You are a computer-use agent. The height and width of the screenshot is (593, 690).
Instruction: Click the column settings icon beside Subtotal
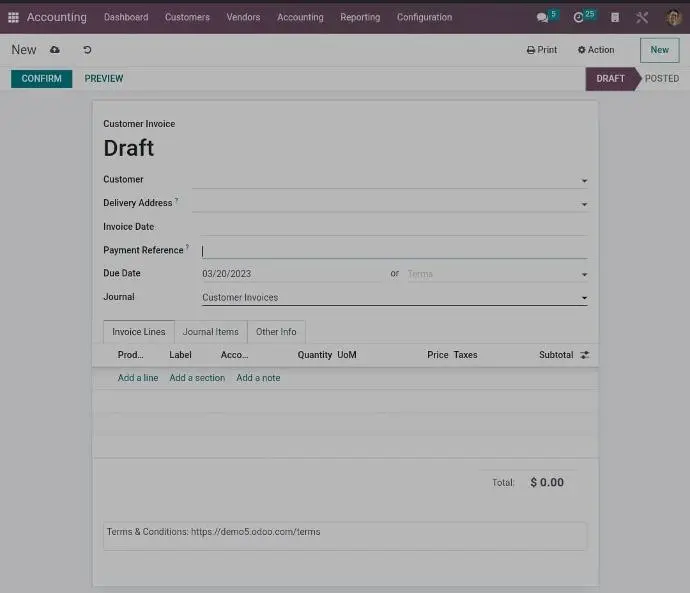[x=584, y=355]
